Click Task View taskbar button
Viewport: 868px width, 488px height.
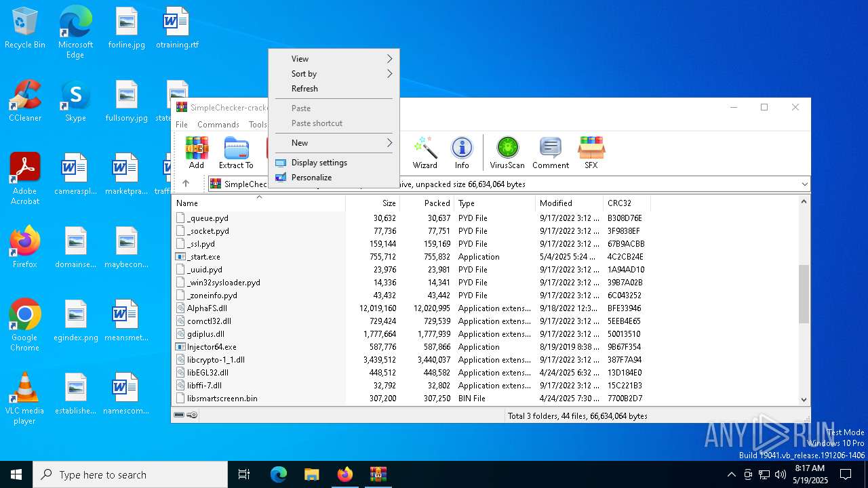tap(244, 474)
